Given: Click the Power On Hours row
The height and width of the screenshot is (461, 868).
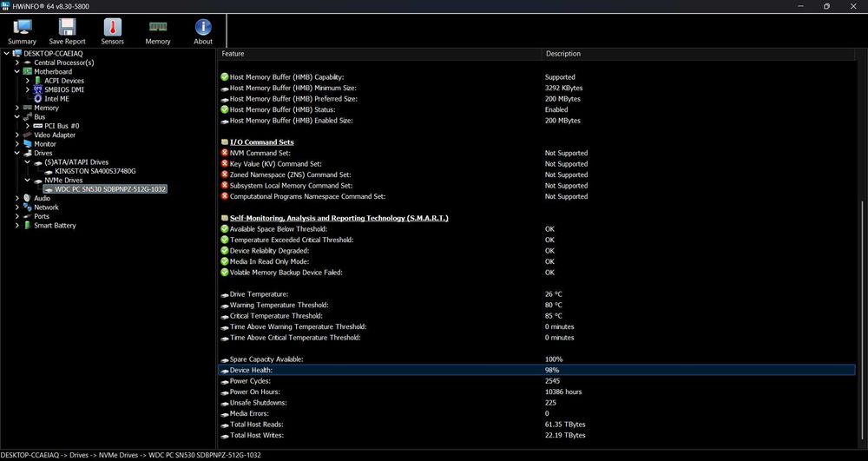Looking at the screenshot, I should point(537,392).
